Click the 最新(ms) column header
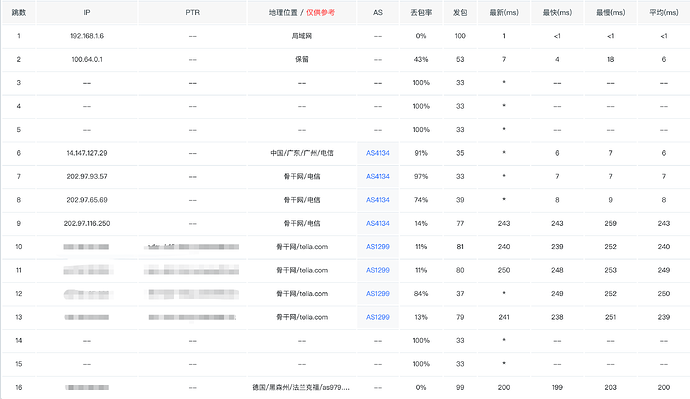690x399 pixels. point(504,12)
